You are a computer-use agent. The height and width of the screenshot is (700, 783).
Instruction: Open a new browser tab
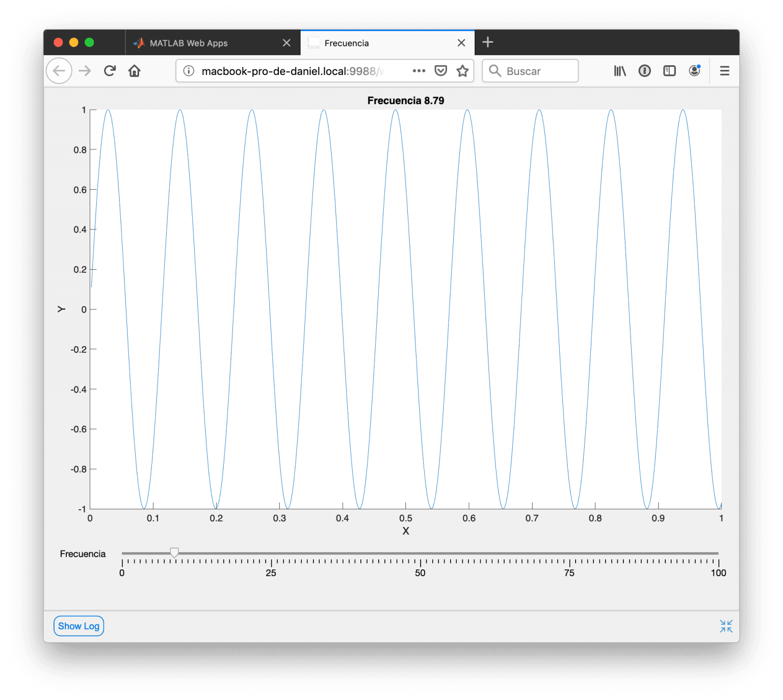tap(488, 42)
